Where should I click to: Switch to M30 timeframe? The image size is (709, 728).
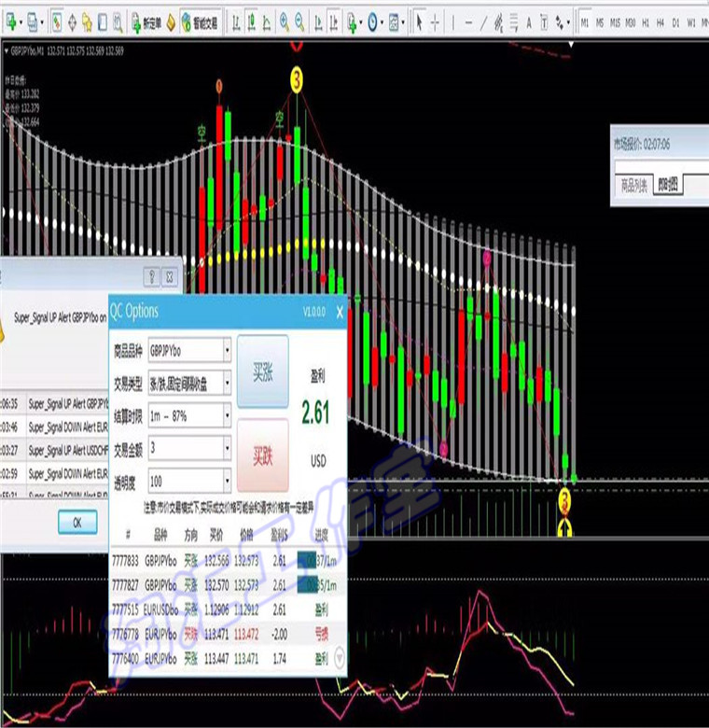click(630, 22)
